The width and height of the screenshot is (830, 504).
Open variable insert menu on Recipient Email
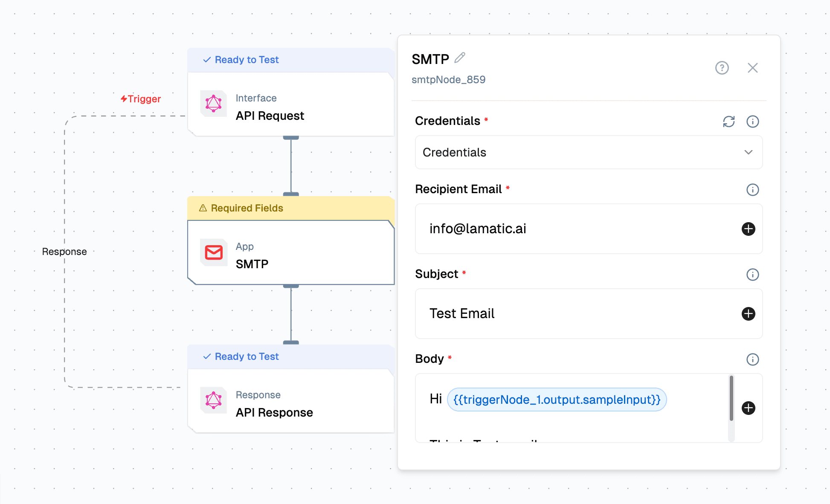click(x=748, y=229)
